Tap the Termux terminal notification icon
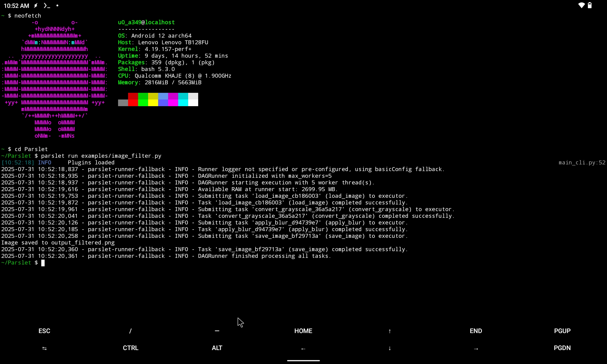The image size is (607, 364). [46, 5]
